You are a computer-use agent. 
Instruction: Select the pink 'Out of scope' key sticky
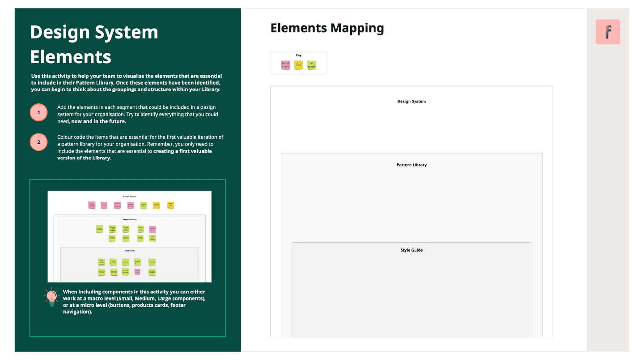[x=285, y=65]
